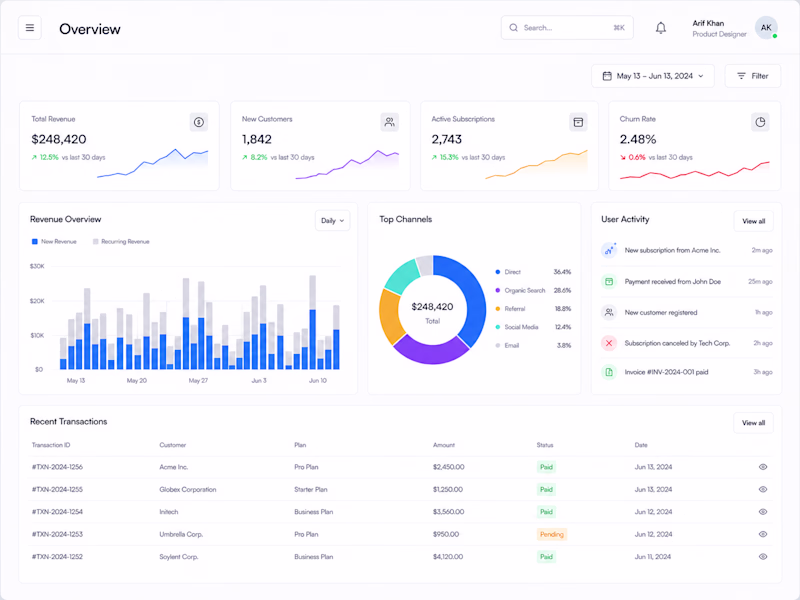Expand the Daily dropdown in Revenue Overview

(332, 220)
